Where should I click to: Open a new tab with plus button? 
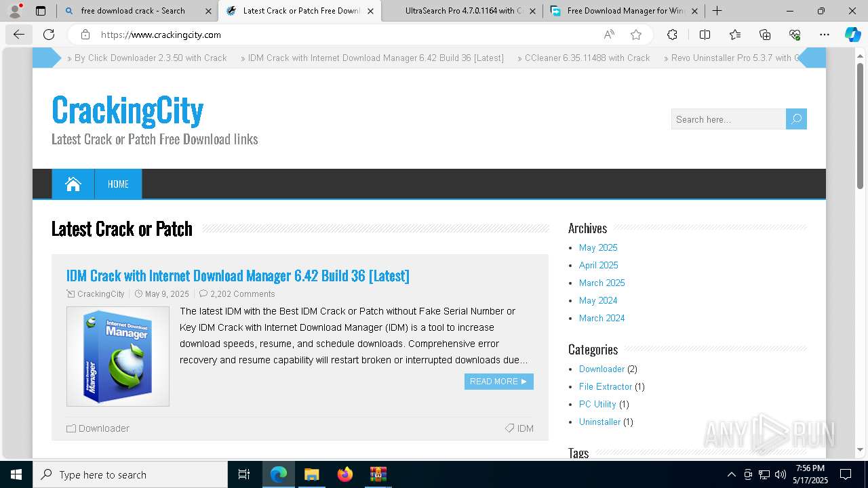click(717, 11)
